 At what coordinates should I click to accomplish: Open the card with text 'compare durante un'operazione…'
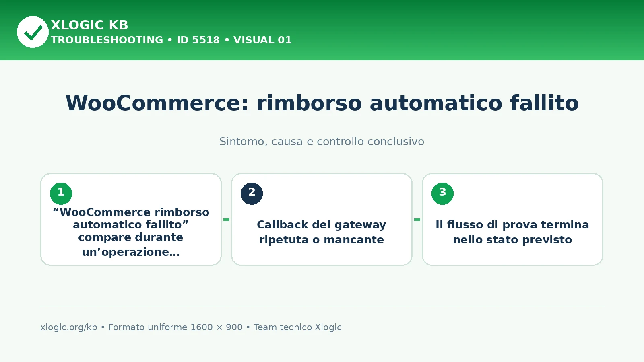pos(131,219)
